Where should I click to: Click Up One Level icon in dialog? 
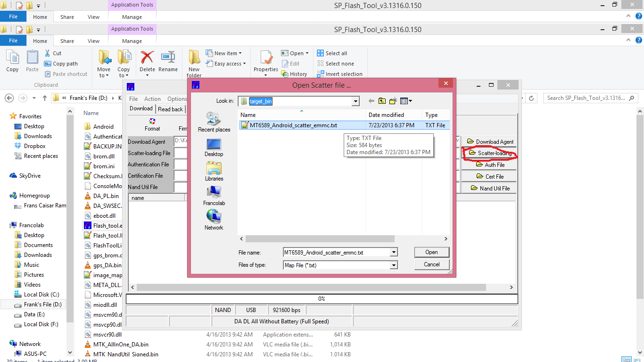coord(382,101)
